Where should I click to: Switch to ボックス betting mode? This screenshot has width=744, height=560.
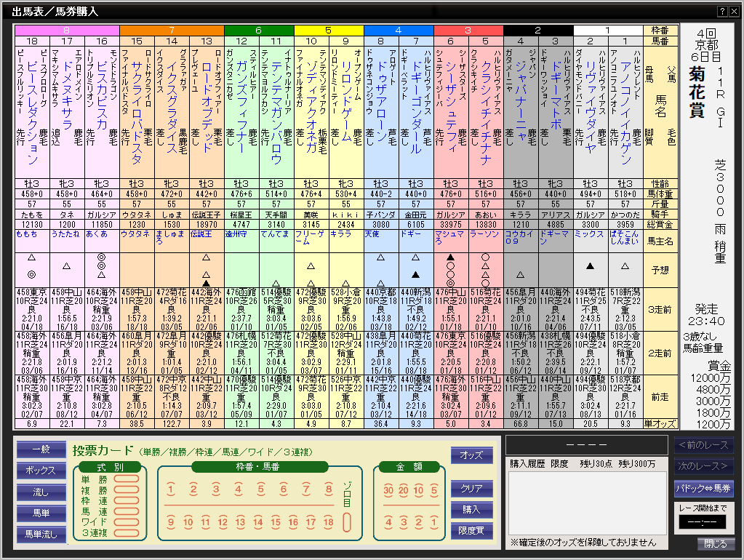click(41, 471)
